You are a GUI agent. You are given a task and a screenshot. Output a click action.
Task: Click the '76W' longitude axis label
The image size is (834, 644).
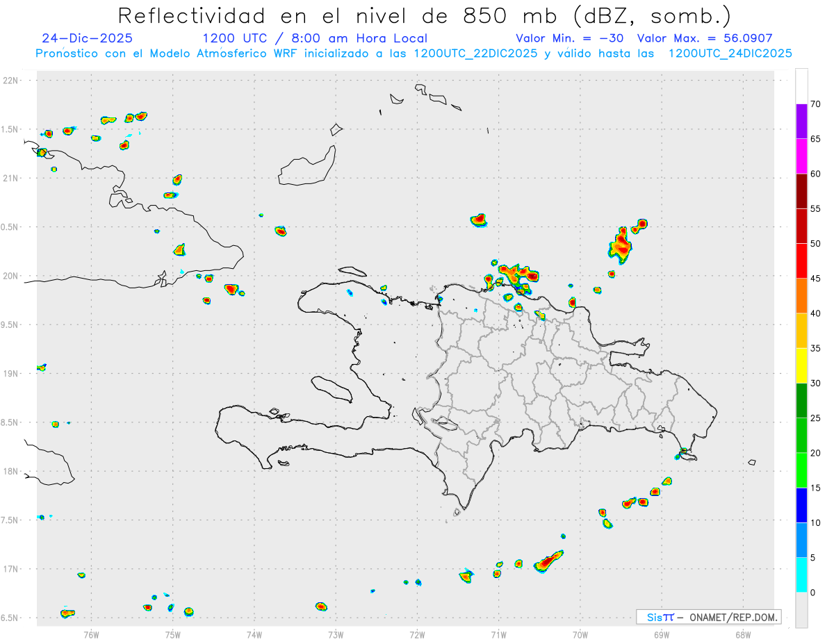(x=91, y=634)
